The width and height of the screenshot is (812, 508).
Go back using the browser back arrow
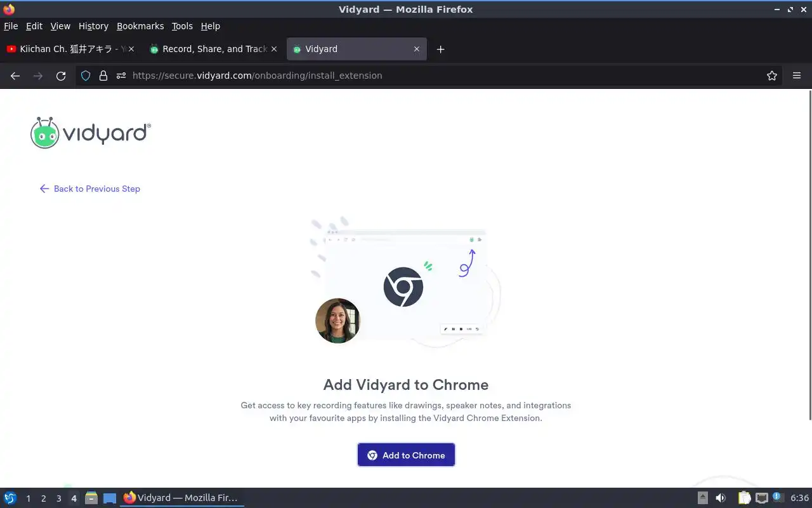click(15, 76)
